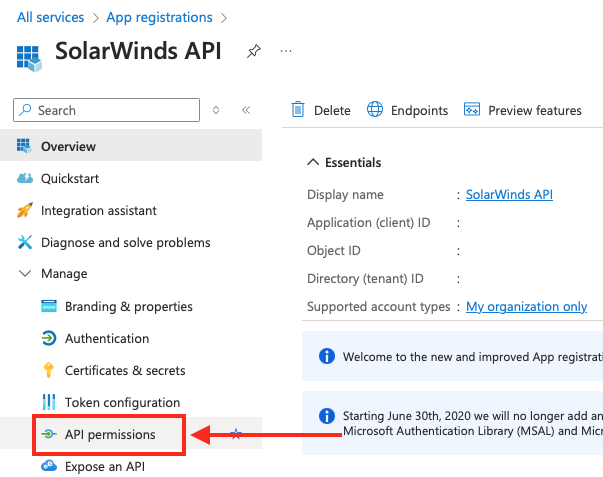Viewport: 603px width, 477px height.
Task: Open My organization only link
Action: (526, 307)
